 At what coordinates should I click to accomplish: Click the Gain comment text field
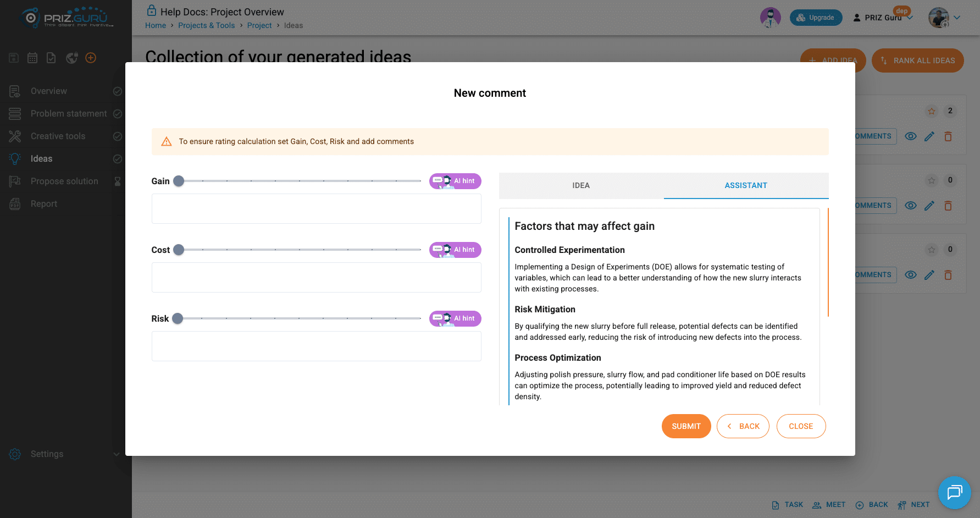tap(317, 208)
